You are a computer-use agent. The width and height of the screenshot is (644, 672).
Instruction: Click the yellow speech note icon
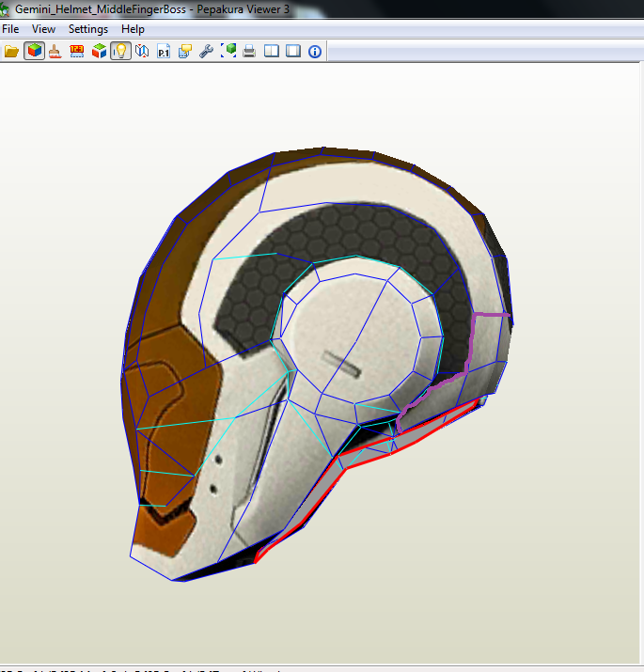(185, 52)
